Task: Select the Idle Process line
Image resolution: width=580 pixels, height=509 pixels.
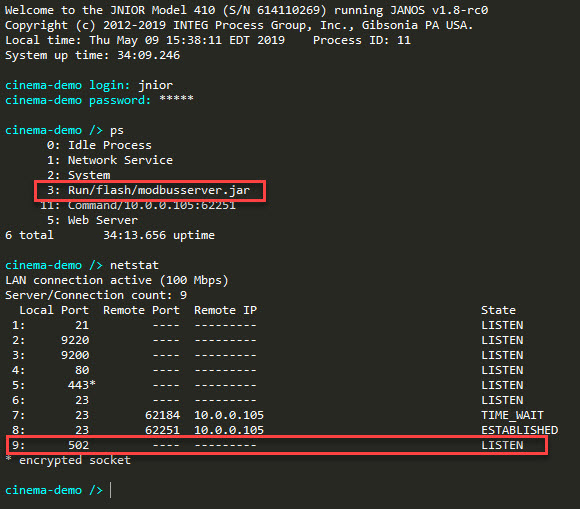Action: (100, 145)
